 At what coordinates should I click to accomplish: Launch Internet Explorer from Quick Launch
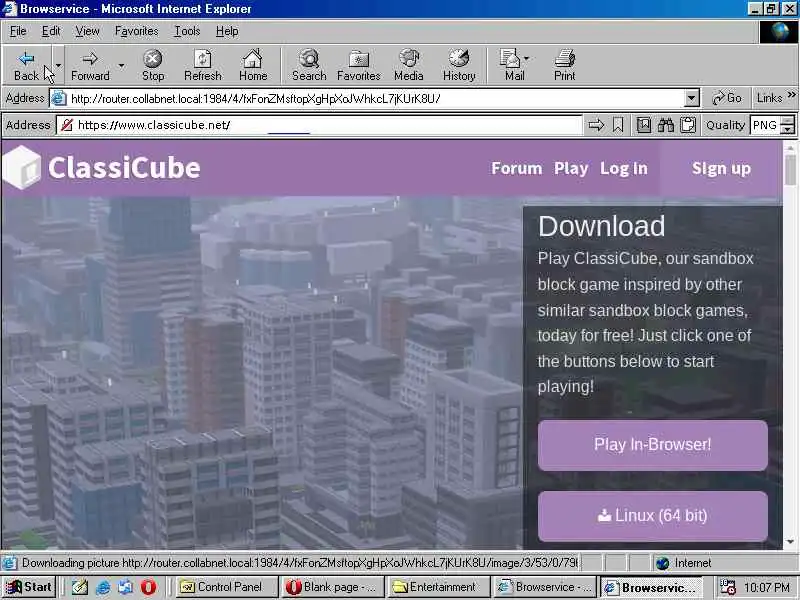coord(103,587)
